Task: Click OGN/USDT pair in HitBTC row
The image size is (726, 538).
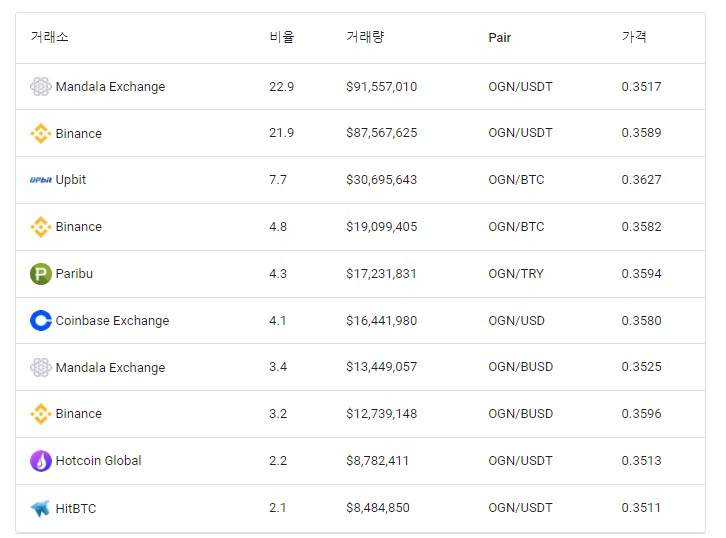Action: 520,508
